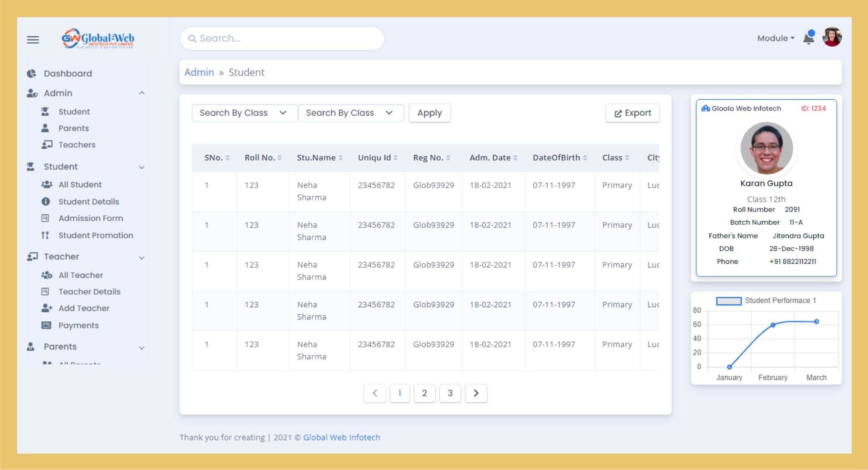This screenshot has height=470, width=868.
Task: Select page 1 in pagination
Action: (x=399, y=393)
